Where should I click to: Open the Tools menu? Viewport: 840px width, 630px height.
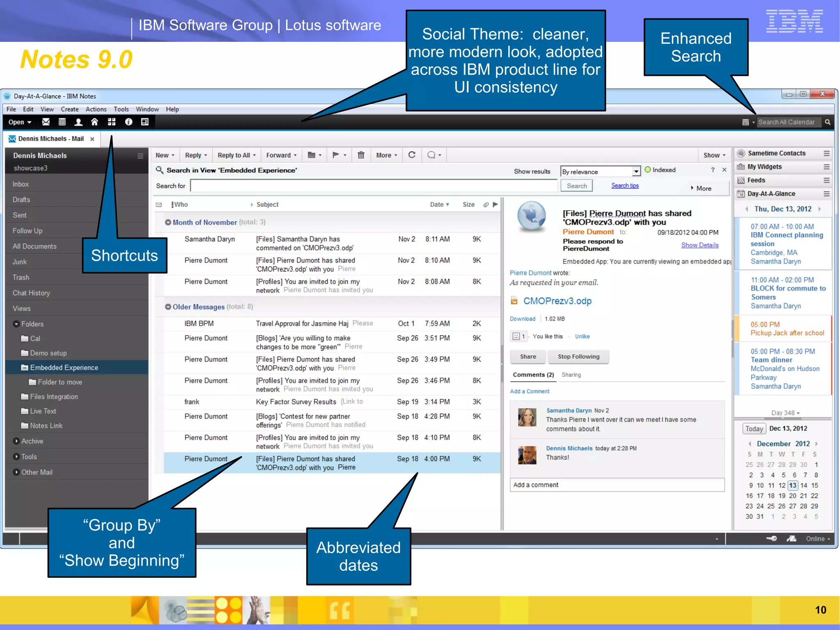(121, 109)
